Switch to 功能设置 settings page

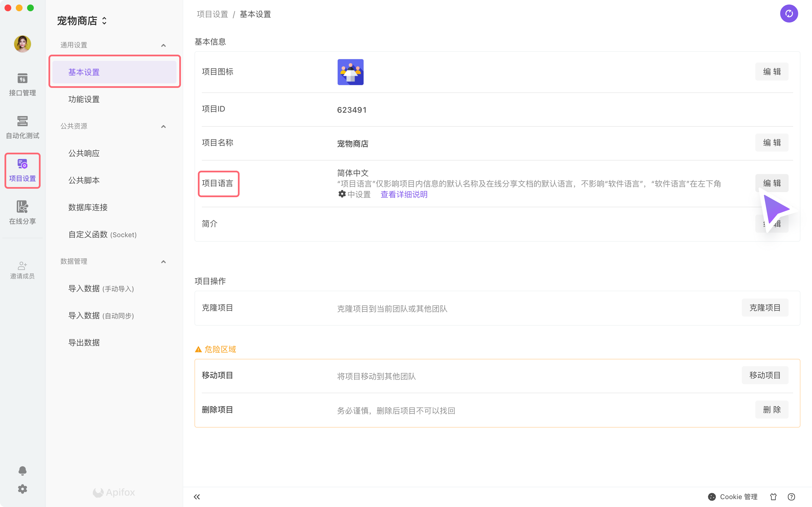pyautogui.click(x=83, y=99)
